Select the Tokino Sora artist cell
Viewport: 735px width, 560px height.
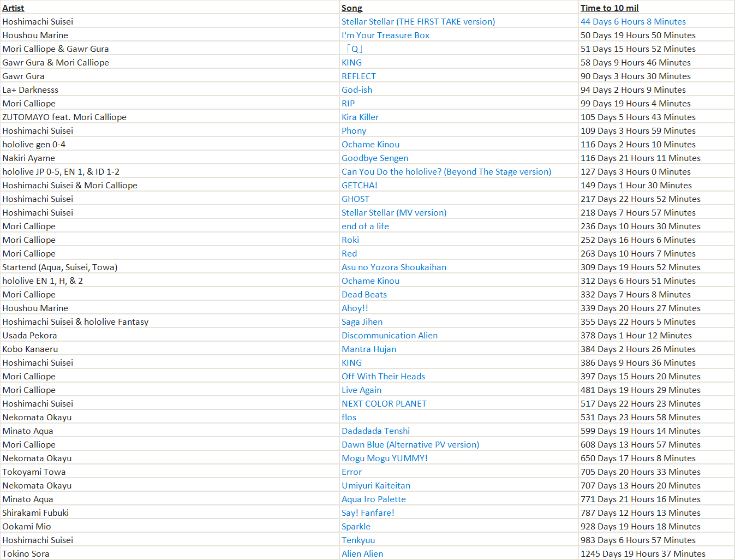[x=170, y=554]
